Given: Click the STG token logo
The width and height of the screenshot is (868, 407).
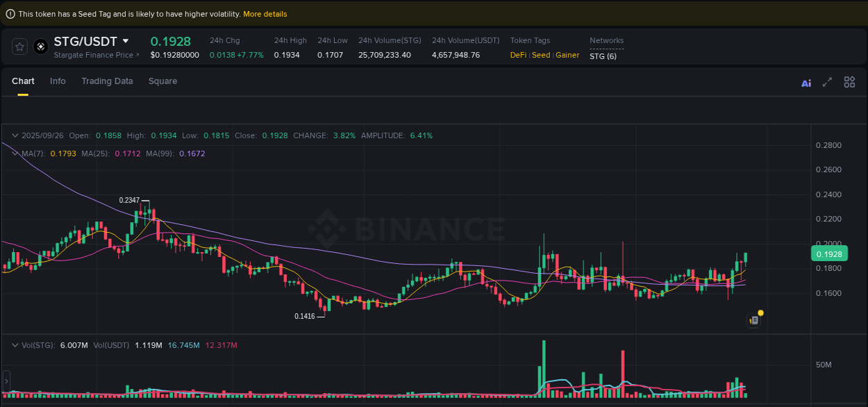Looking at the screenshot, I should (40, 47).
